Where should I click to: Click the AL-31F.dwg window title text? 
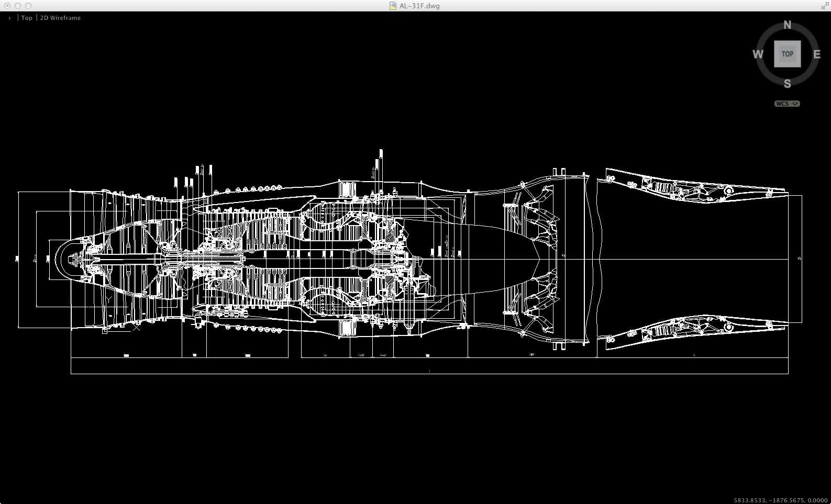coord(419,6)
